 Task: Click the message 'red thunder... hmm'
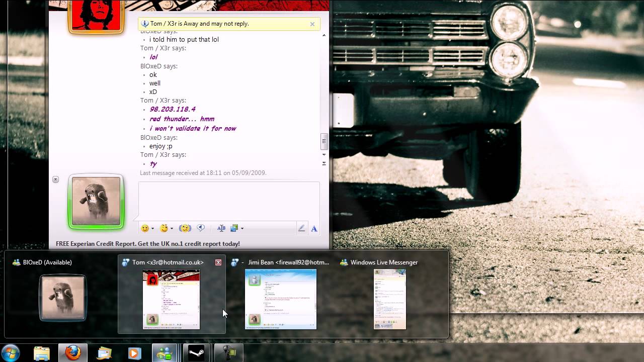coord(182,119)
